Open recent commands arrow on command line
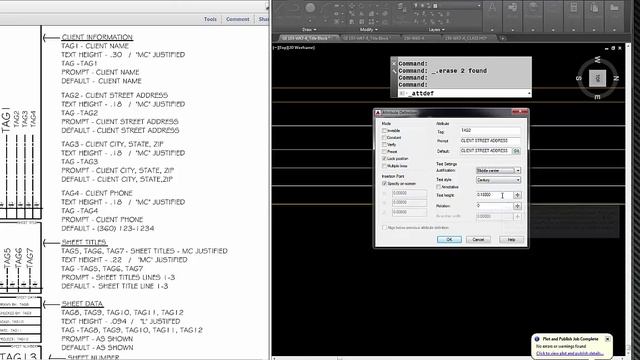The width and height of the screenshot is (640, 360). pyautogui.click(x=529, y=93)
